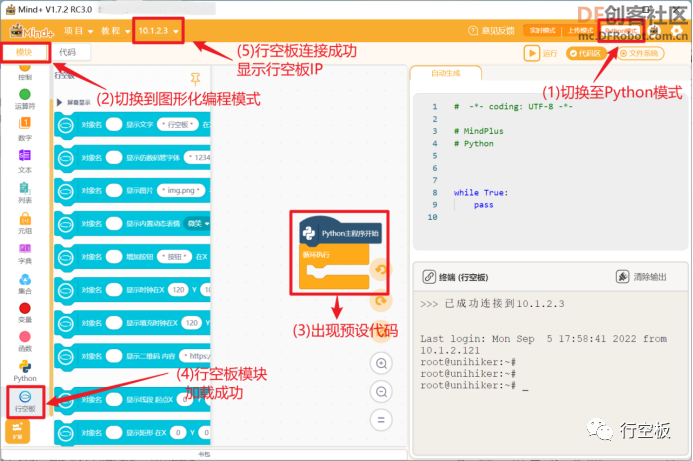693x461 pixels.
Task: Open the 字典 dictionary block category
Action: [x=25, y=254]
